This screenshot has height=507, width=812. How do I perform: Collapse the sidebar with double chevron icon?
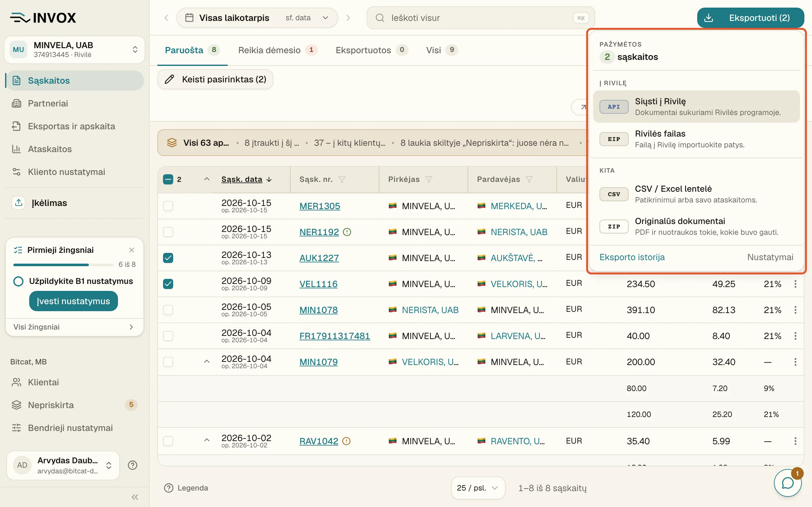tap(135, 497)
